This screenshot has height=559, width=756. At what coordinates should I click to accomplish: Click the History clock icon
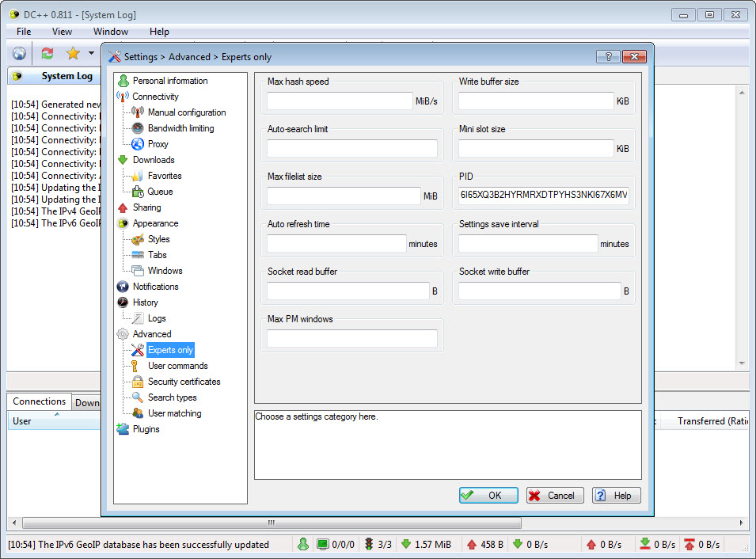[123, 302]
